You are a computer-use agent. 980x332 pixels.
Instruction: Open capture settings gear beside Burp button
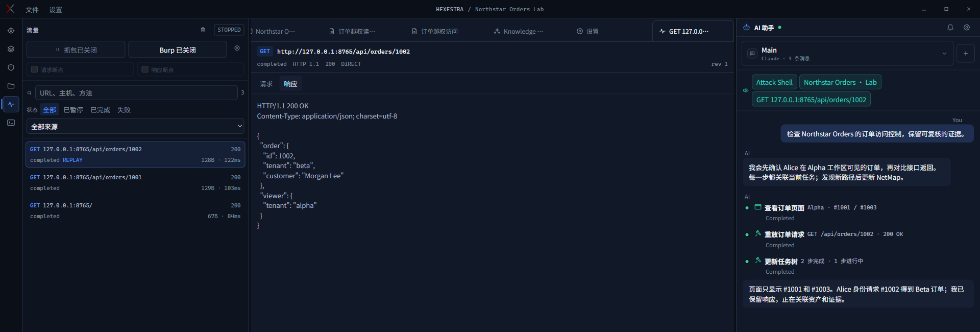point(237,48)
